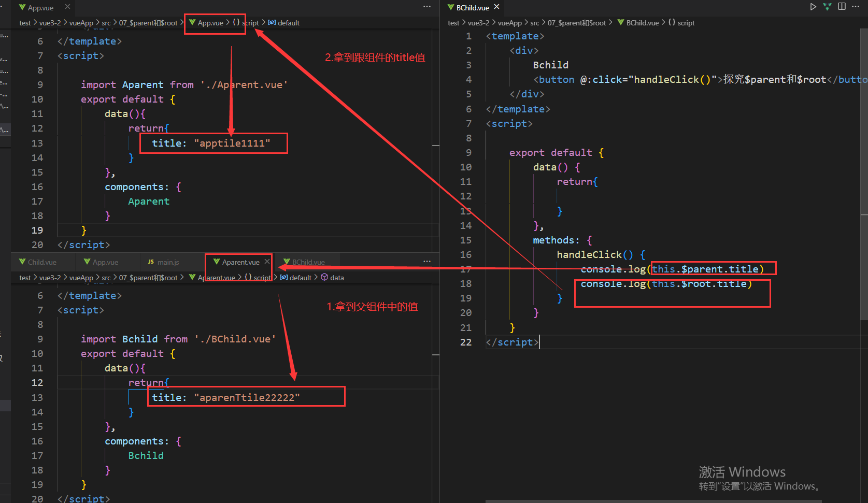Click 'title: "apptile1111"' line in App.vue
868x503 pixels.
[211, 143]
